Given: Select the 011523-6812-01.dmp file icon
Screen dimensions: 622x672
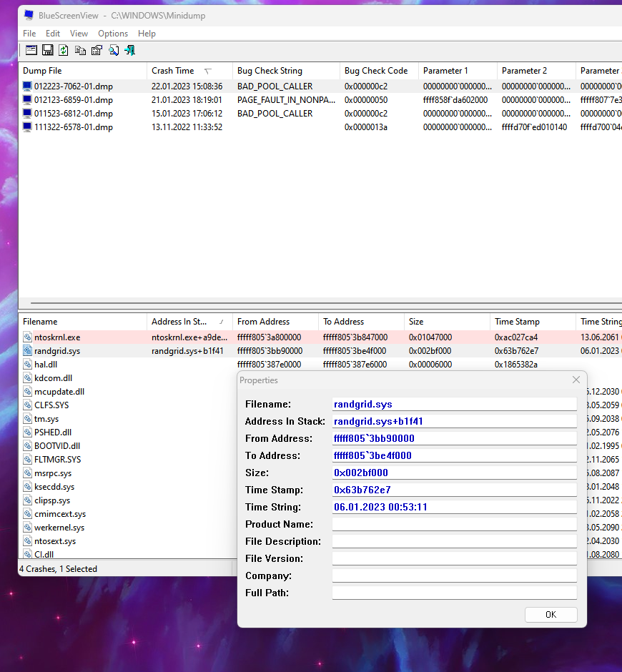Looking at the screenshot, I should tap(27, 114).
